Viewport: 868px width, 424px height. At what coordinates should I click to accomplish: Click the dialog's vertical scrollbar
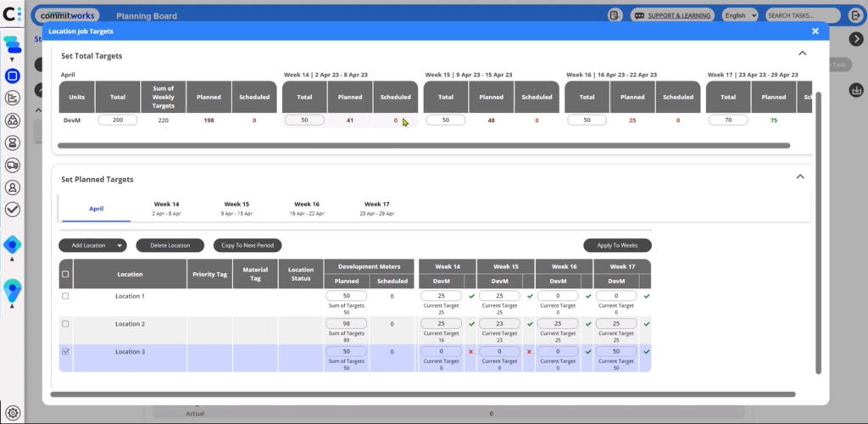coord(819,233)
